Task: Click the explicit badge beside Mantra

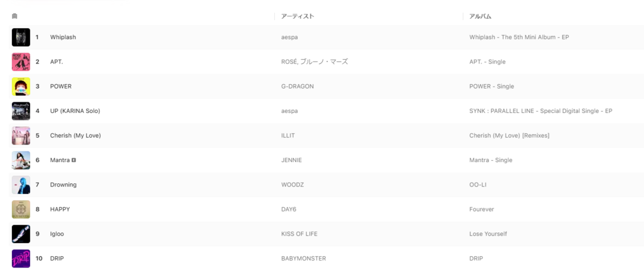Action: tap(74, 160)
